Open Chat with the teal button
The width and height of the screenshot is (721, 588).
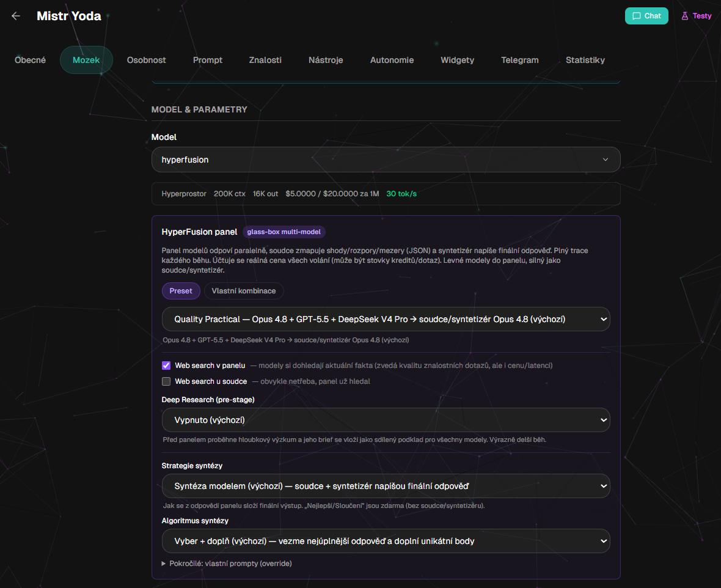coord(646,16)
